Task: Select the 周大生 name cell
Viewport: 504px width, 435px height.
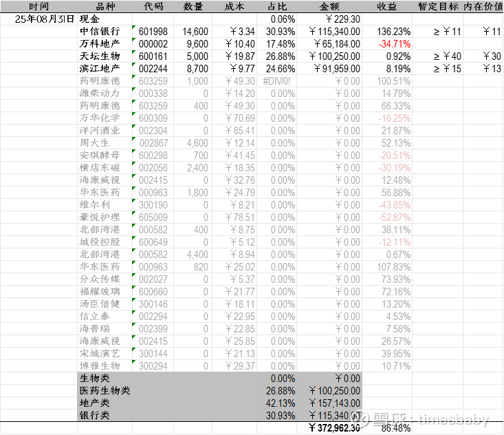Action: 105,143
